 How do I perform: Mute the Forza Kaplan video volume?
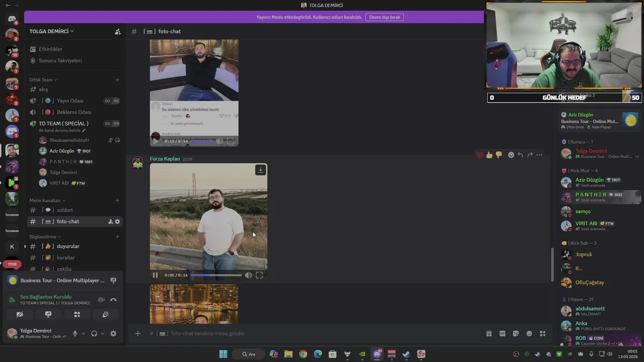pos(248,275)
